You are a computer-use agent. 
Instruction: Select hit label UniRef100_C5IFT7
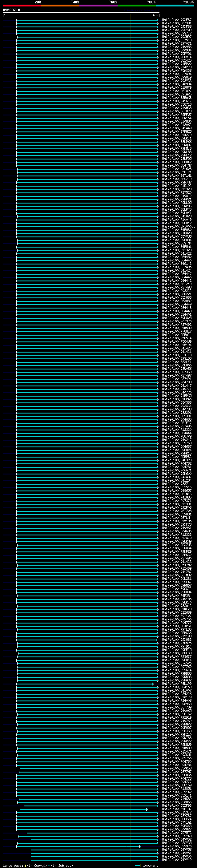click(177, 423)
